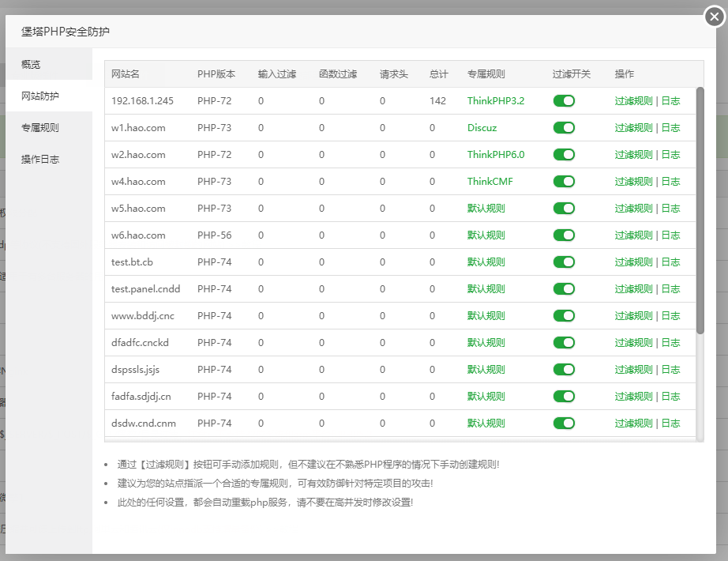Toggle filter switch for w1.hao.com
The width and height of the screenshot is (728, 561).
coord(564,128)
